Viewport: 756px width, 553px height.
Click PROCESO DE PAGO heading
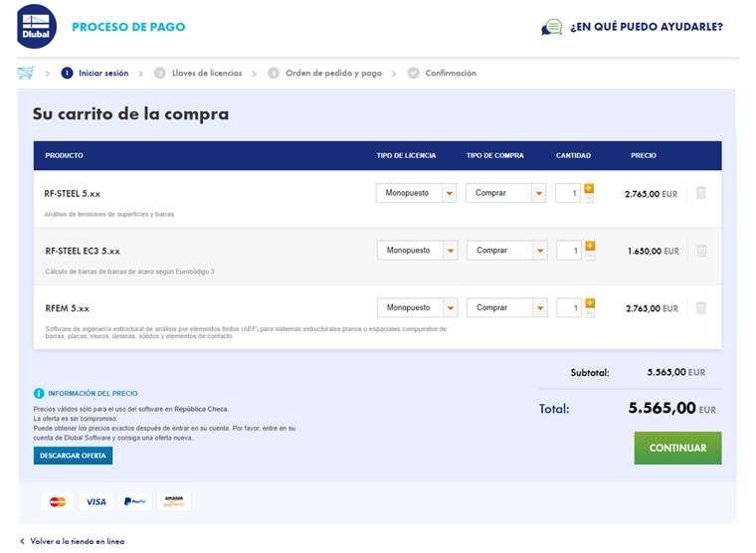[x=128, y=27]
